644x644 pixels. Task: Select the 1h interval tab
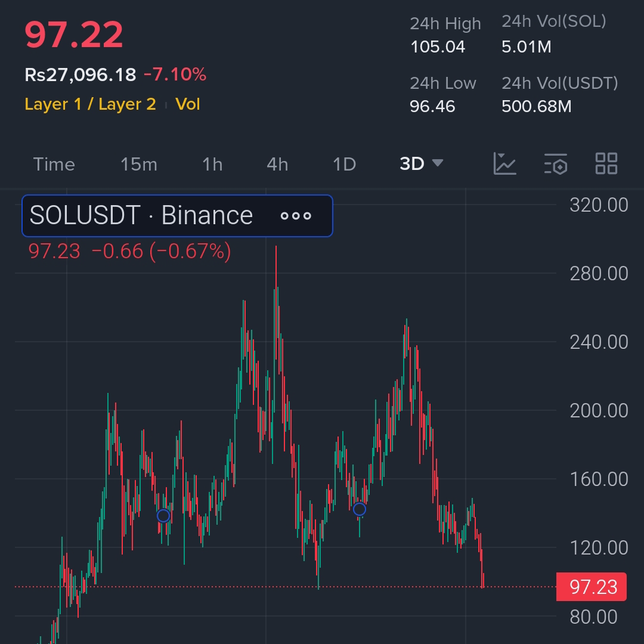coord(212,165)
